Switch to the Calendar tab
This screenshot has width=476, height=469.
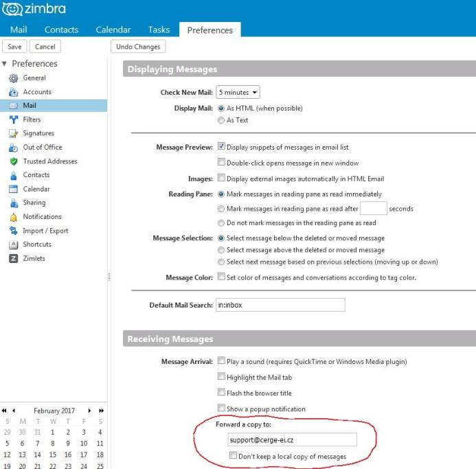(x=113, y=30)
